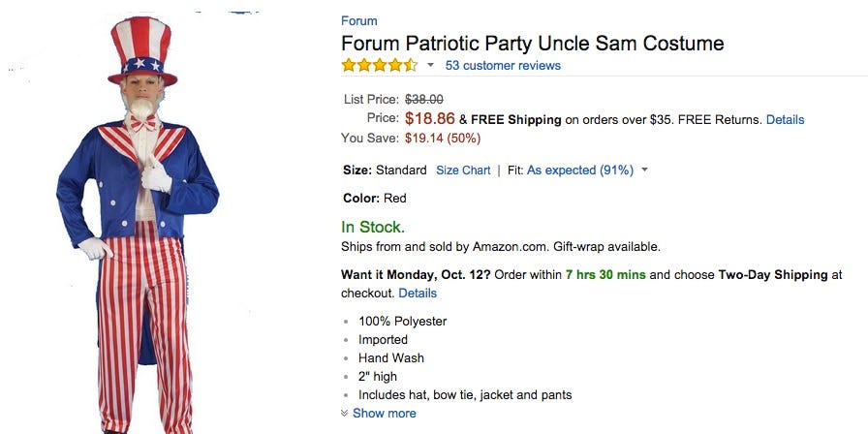The width and height of the screenshot is (868, 434).
Task: Click the Standard size value
Action: click(x=401, y=170)
